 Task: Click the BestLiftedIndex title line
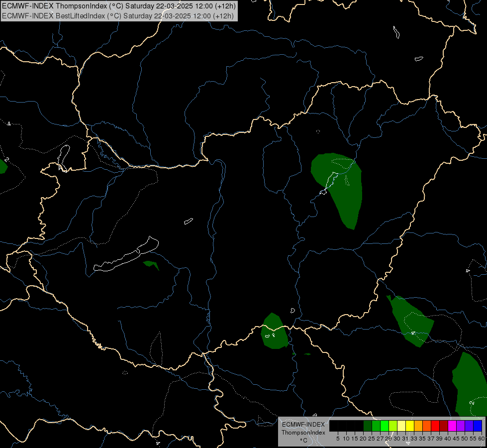tap(117, 15)
